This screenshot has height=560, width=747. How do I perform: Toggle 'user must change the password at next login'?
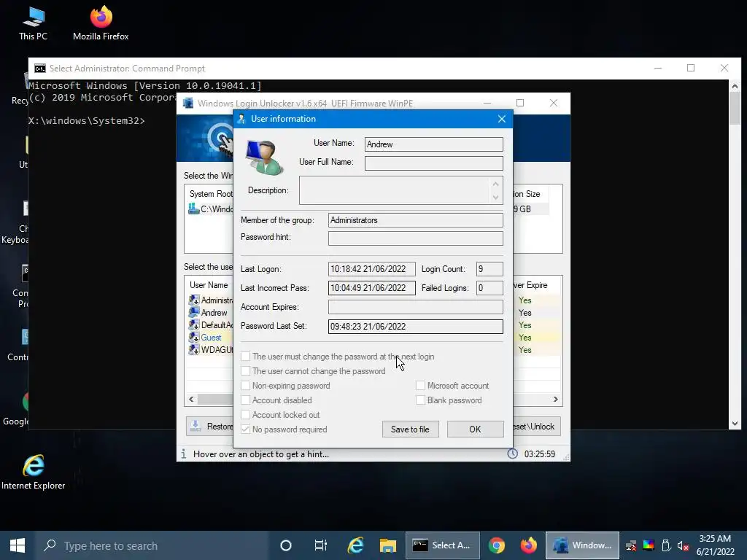tap(245, 356)
